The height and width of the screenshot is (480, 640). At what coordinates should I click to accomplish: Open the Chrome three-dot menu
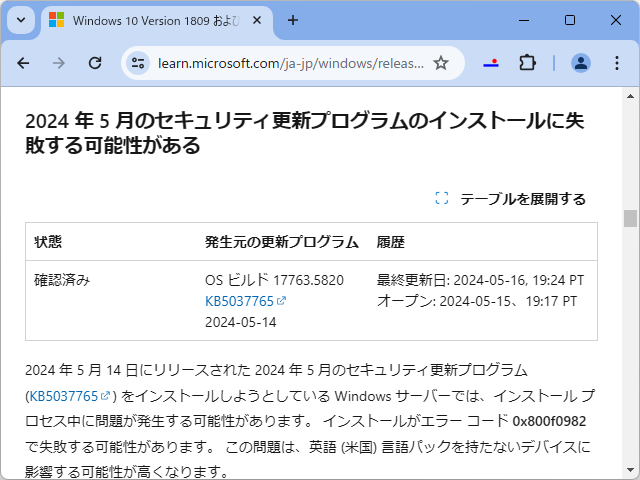(617, 63)
